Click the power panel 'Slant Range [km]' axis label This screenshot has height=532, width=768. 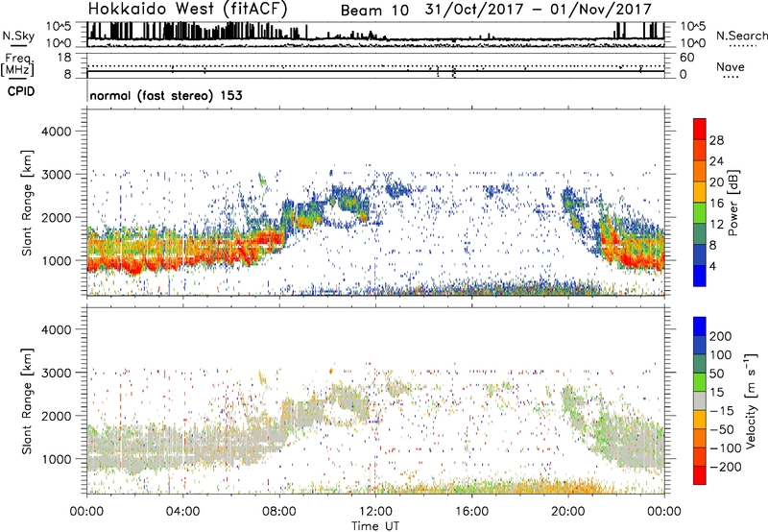click(x=27, y=203)
